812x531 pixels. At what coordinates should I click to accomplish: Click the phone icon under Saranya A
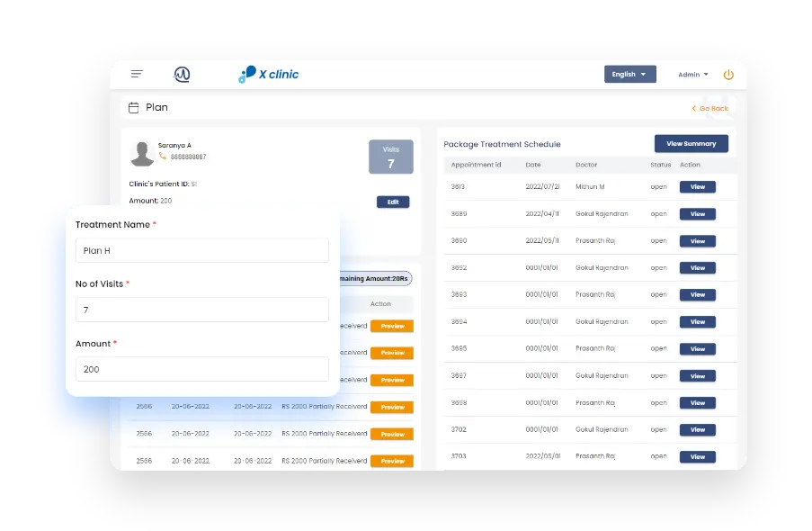[163, 157]
